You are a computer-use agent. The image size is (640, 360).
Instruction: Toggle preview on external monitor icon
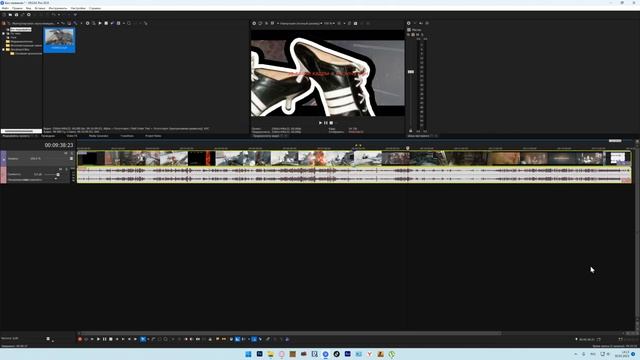click(260, 23)
